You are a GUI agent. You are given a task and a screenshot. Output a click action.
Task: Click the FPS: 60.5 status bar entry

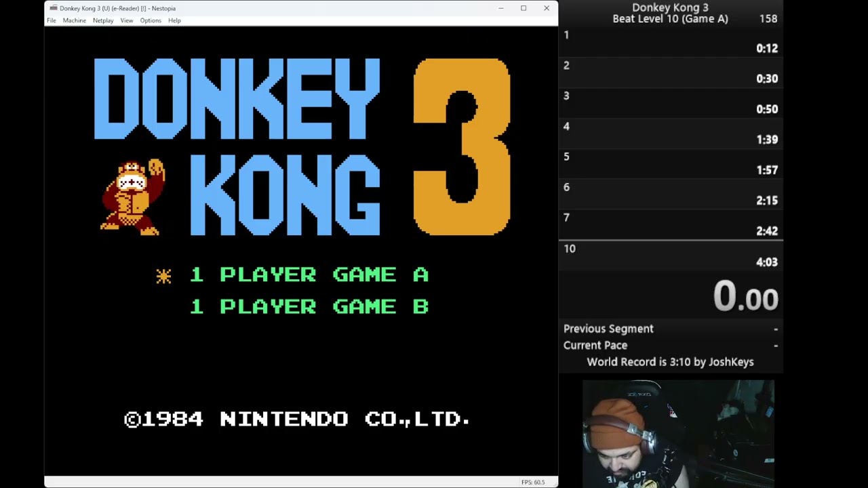[x=533, y=482]
